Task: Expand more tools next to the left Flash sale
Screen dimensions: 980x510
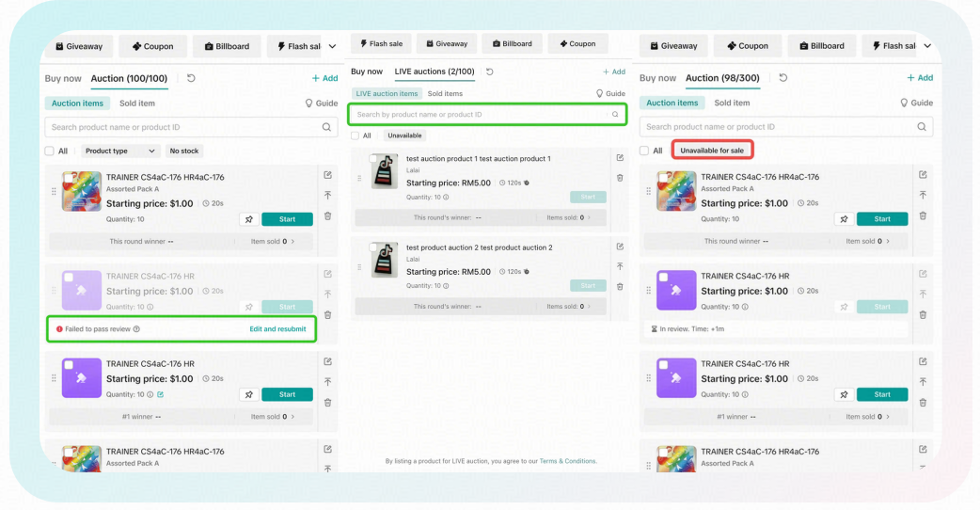Action: click(333, 46)
